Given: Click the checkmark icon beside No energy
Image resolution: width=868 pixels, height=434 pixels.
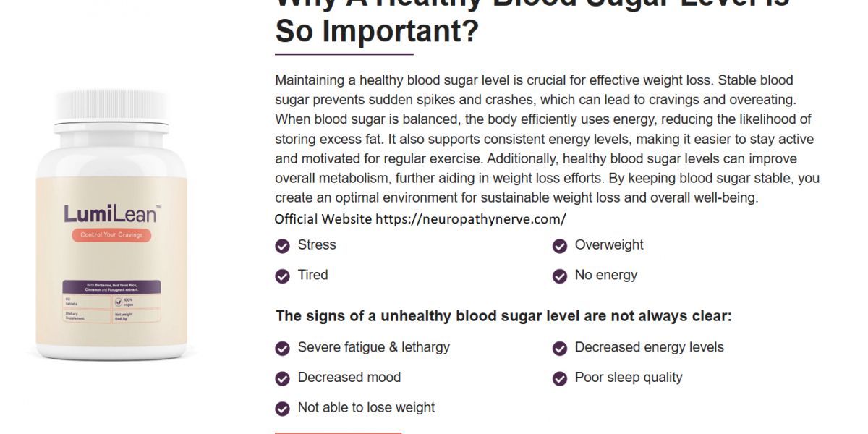Looking at the screenshot, I should [x=559, y=276].
